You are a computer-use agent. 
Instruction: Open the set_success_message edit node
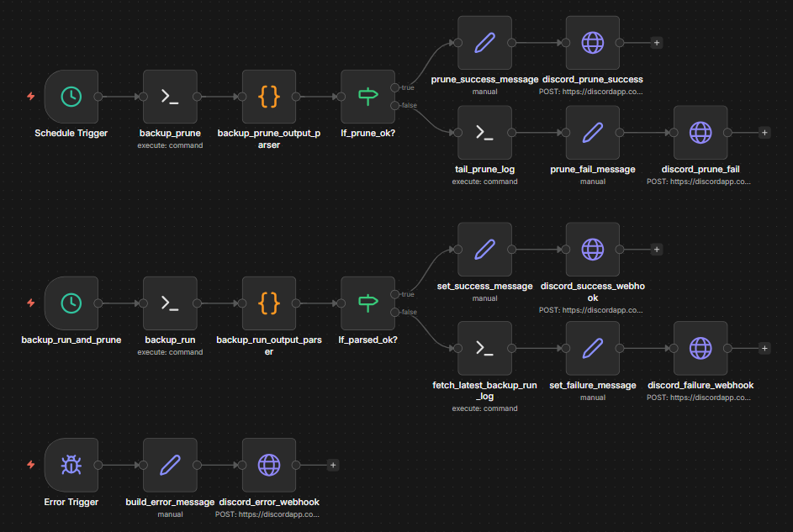(484, 250)
